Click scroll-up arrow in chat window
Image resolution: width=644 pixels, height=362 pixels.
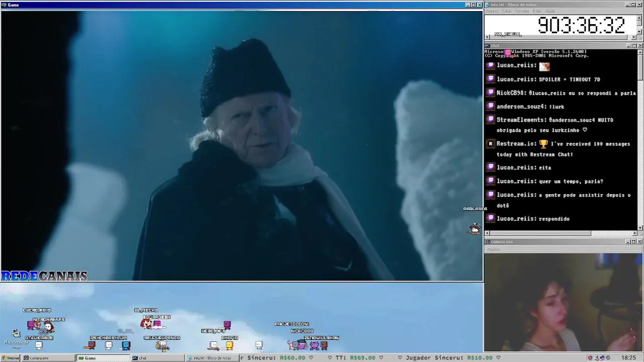(x=640, y=52)
